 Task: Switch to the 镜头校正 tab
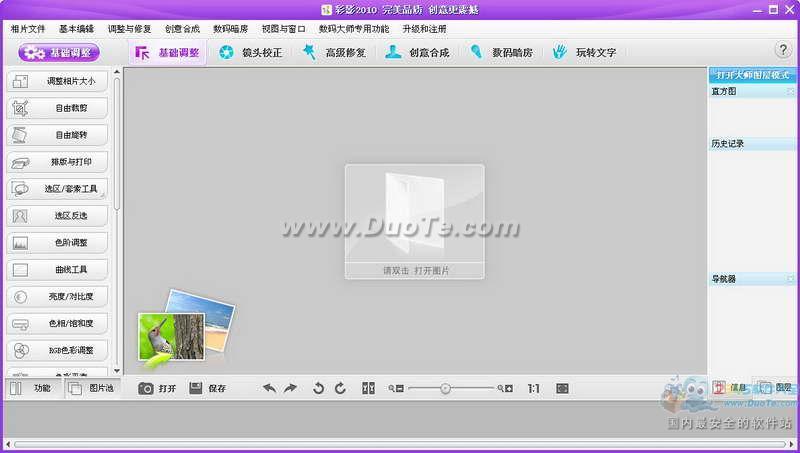tap(251, 52)
